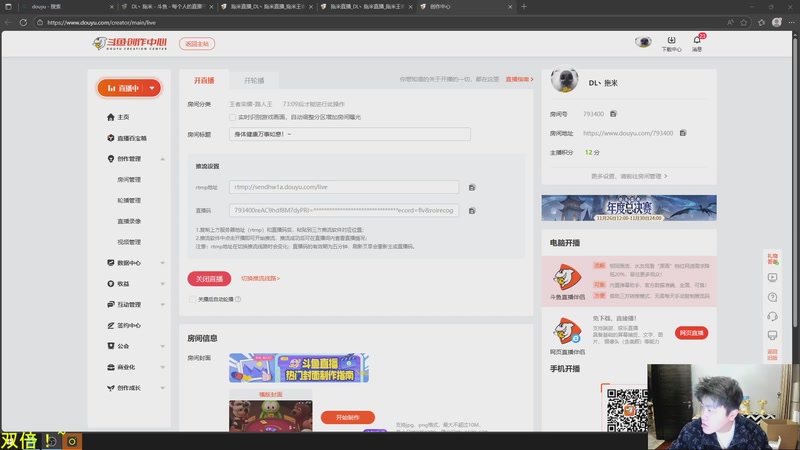Expand the 创作成长 section chevron
The height and width of the screenshot is (450, 800).
click(x=162, y=388)
